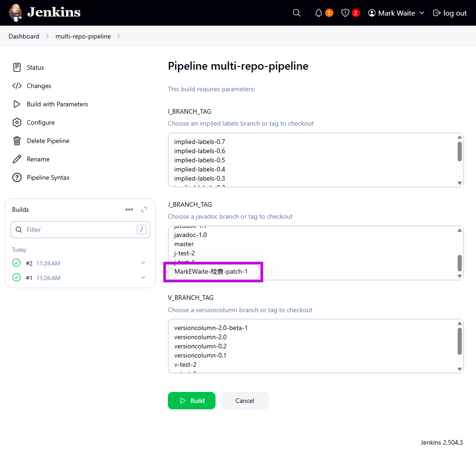Viewport: 476px width, 457px height.
Task: Click the log out link text
Action: (455, 13)
